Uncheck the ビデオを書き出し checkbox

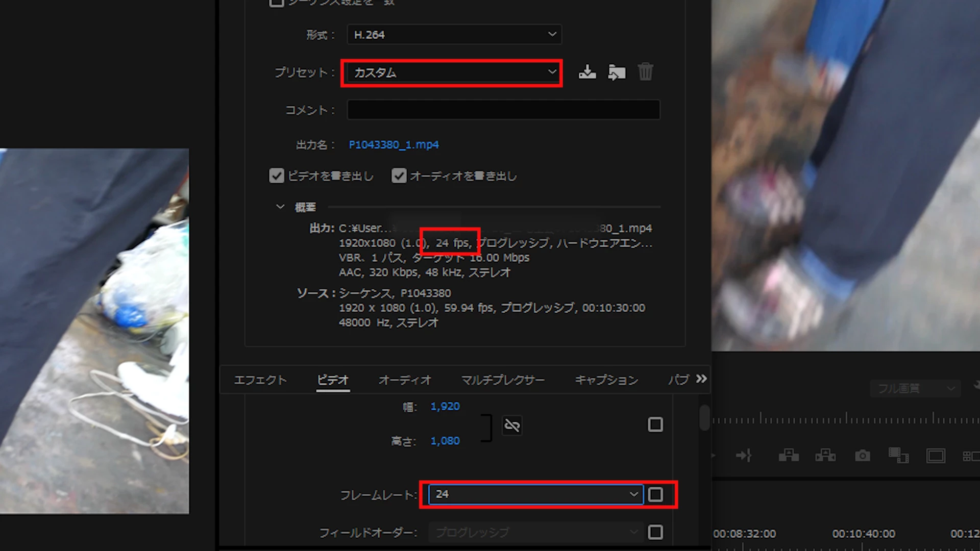[x=277, y=176]
